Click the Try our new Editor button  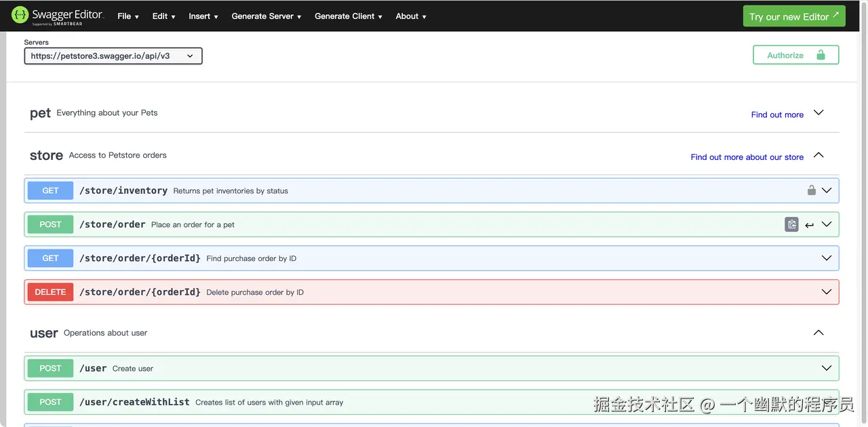794,16
